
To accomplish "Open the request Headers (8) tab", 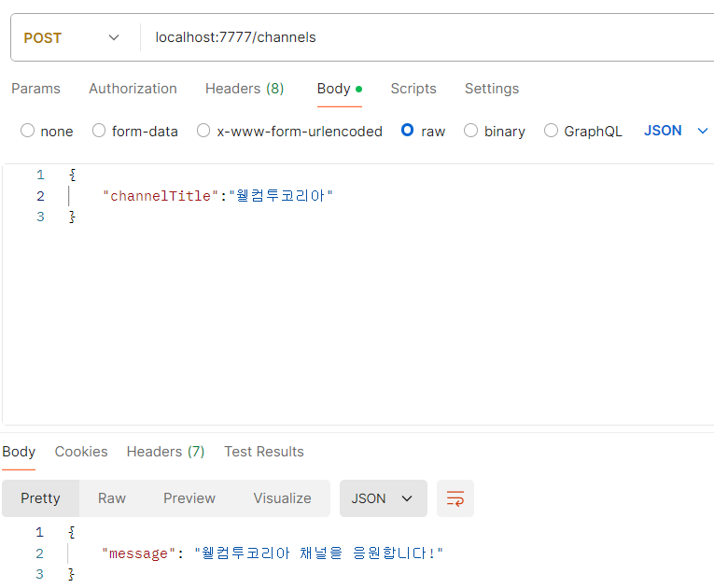I will pos(245,89).
